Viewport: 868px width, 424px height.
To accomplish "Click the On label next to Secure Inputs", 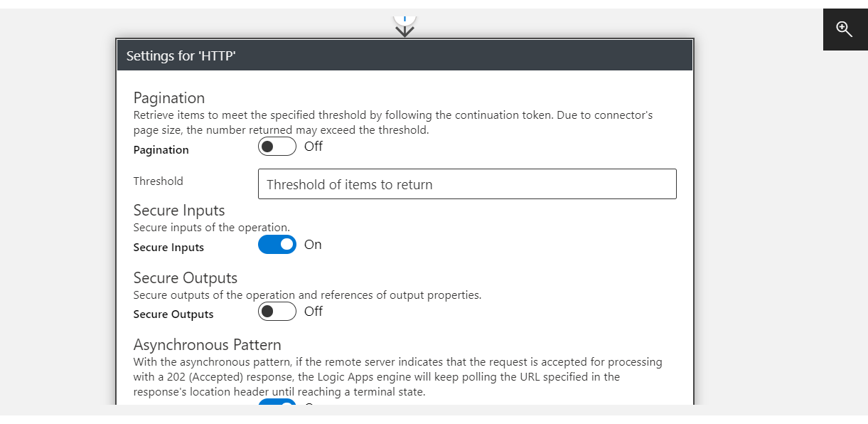I will pyautogui.click(x=313, y=244).
